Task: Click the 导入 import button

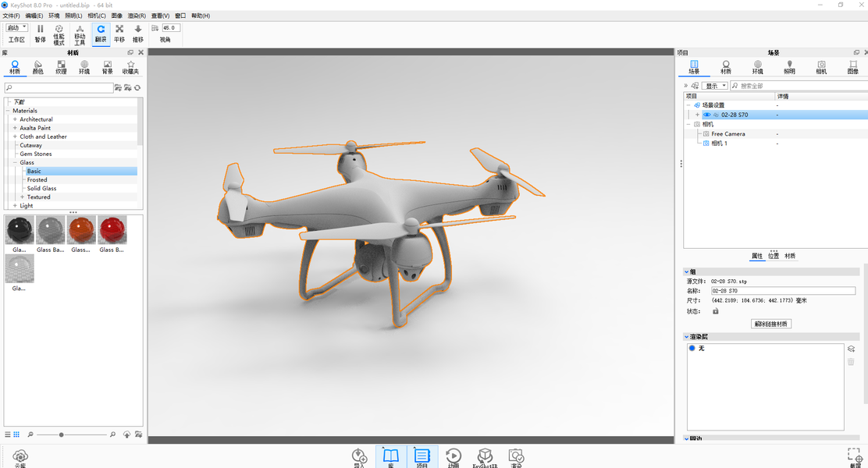Action: click(x=359, y=458)
